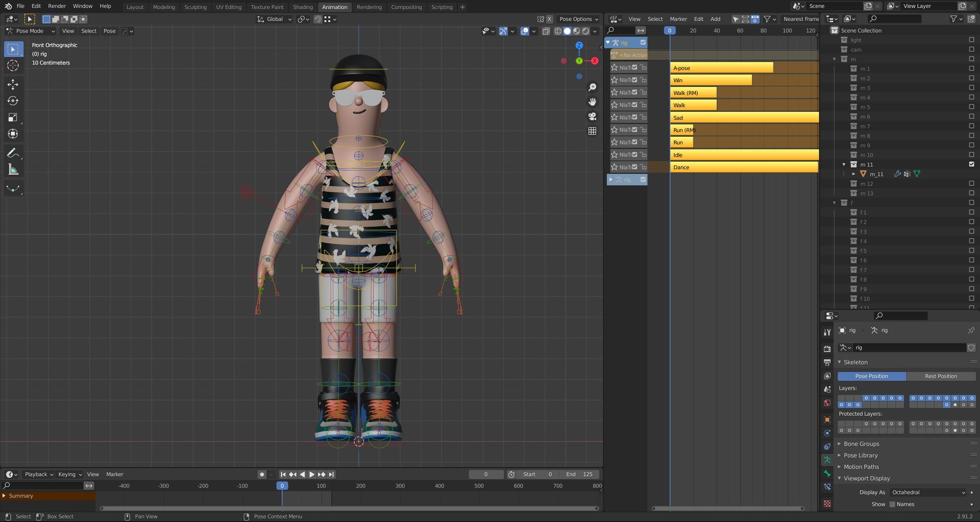
Task: Open the Output properties tab
Action: 827,362
